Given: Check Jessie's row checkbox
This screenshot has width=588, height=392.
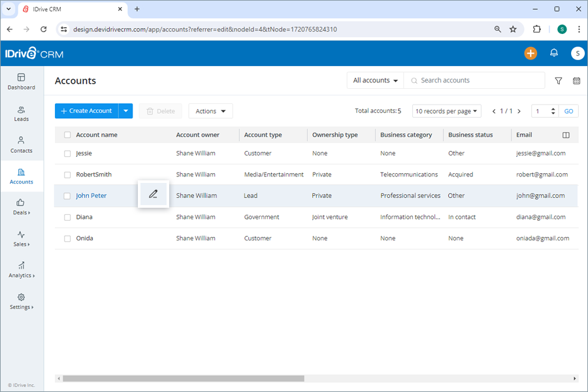Looking at the screenshot, I should (67, 153).
